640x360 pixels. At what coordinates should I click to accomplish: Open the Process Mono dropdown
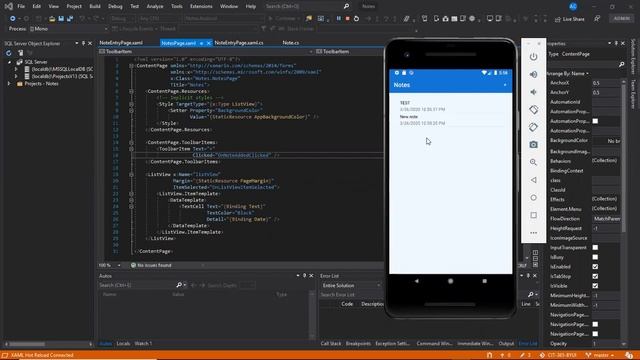(x=69, y=29)
